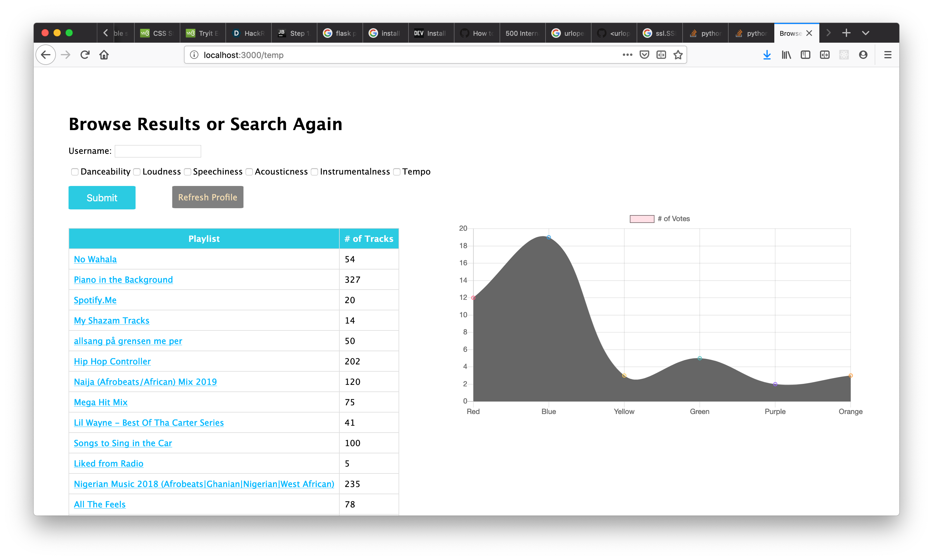The width and height of the screenshot is (933, 560).
Task: Click the # of Votes legend swatch
Action: coord(642,219)
